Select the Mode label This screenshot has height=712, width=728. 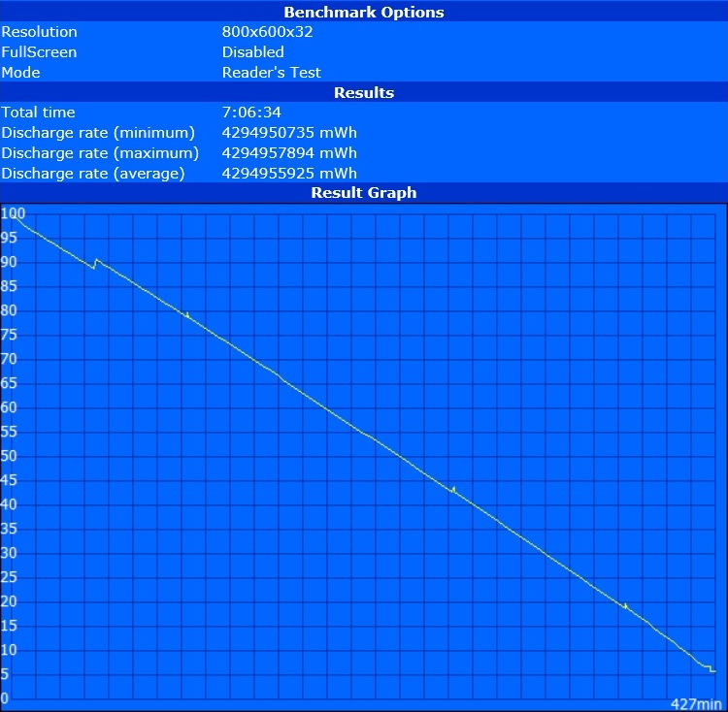coord(21,73)
